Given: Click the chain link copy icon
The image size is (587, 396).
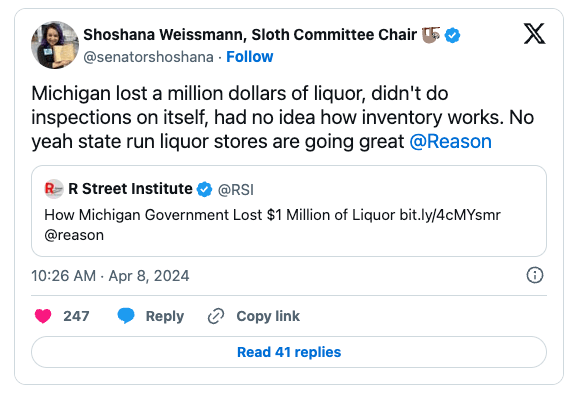Looking at the screenshot, I should tap(216, 316).
